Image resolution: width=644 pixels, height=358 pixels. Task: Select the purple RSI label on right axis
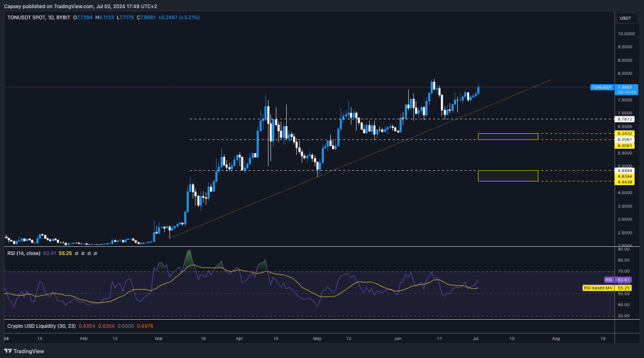[x=608, y=279]
